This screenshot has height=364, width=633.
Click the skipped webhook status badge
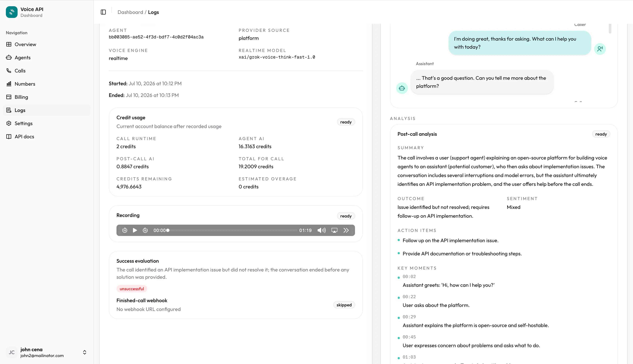point(344,305)
